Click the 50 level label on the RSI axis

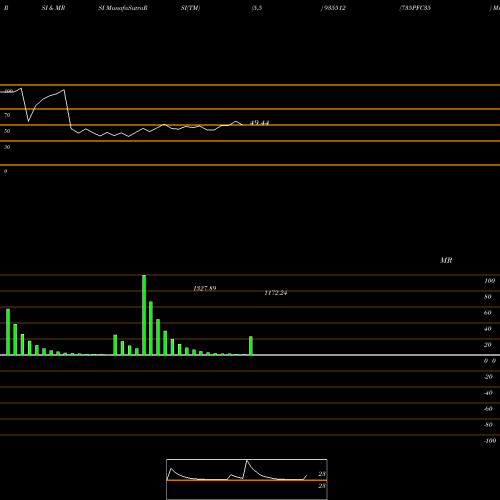[7, 131]
